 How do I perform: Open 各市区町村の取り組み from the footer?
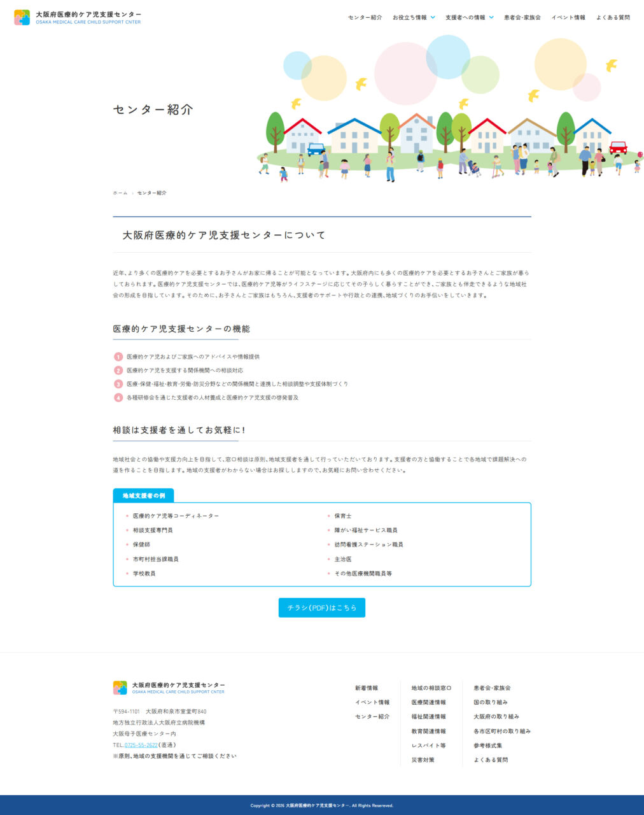(501, 731)
